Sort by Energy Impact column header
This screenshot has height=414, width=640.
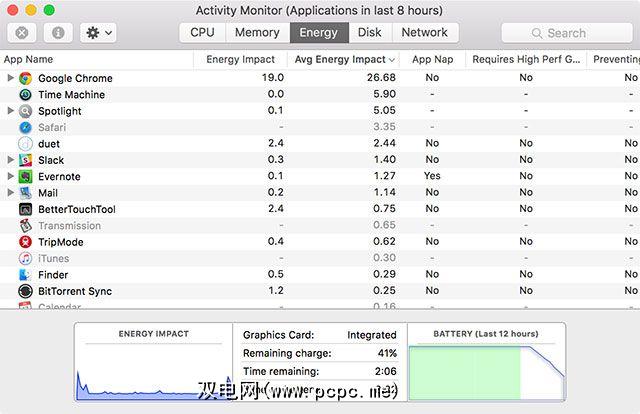[x=240, y=60]
